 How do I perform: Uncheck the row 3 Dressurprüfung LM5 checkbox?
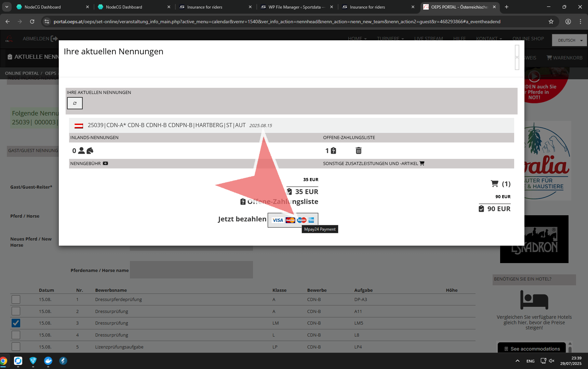point(16,323)
